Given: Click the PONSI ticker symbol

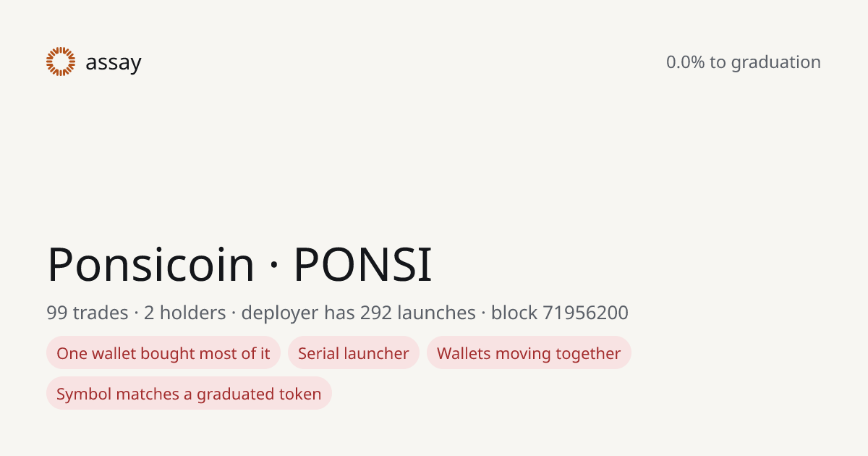Looking at the screenshot, I should pyautogui.click(x=362, y=264).
